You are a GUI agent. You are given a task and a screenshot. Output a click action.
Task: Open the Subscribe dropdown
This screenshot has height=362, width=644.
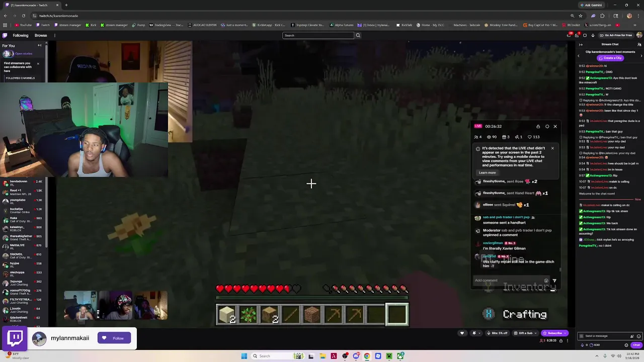pyautogui.click(x=554, y=333)
